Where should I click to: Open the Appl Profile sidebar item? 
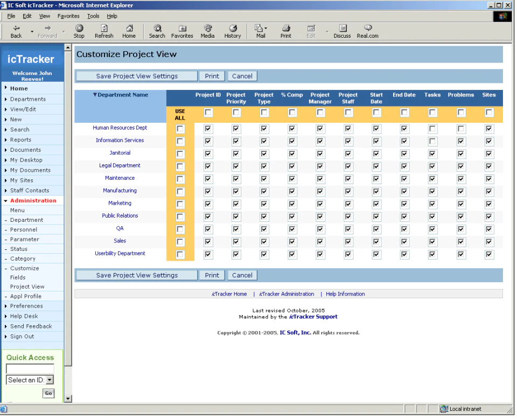pyautogui.click(x=26, y=297)
